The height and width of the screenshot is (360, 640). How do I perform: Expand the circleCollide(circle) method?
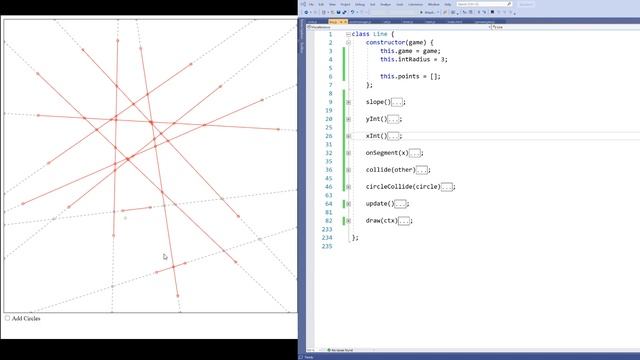pos(348,187)
